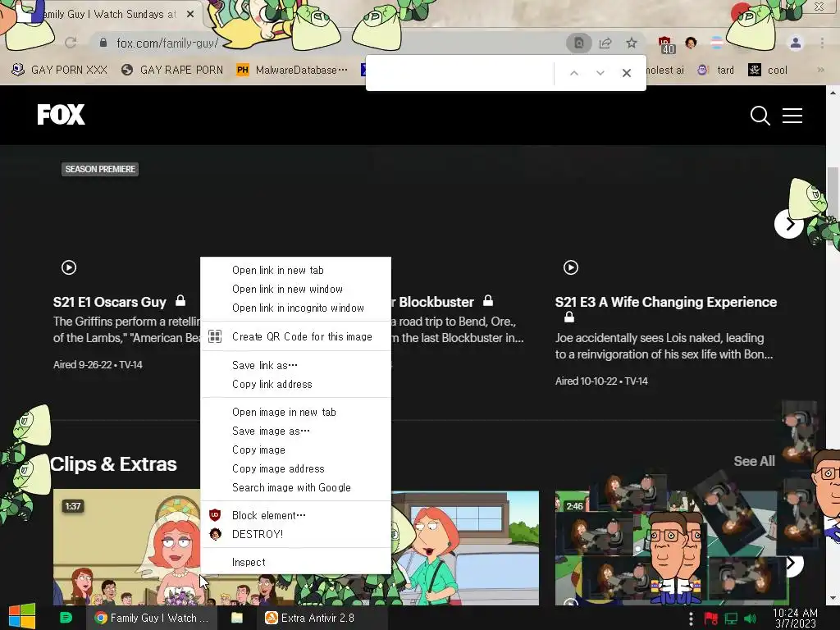Viewport: 840px width, 630px height.
Task: Choose Open link in new tab
Action: click(x=295, y=270)
